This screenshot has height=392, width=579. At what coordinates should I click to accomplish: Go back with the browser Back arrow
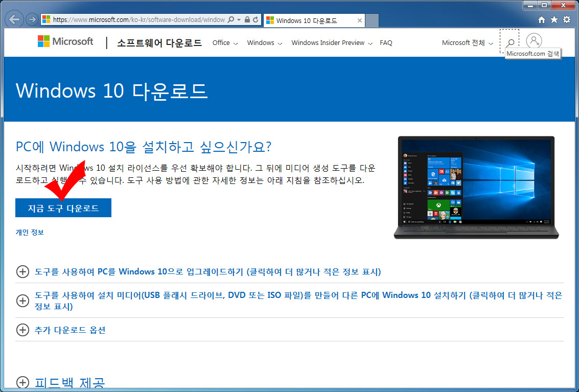(14, 19)
